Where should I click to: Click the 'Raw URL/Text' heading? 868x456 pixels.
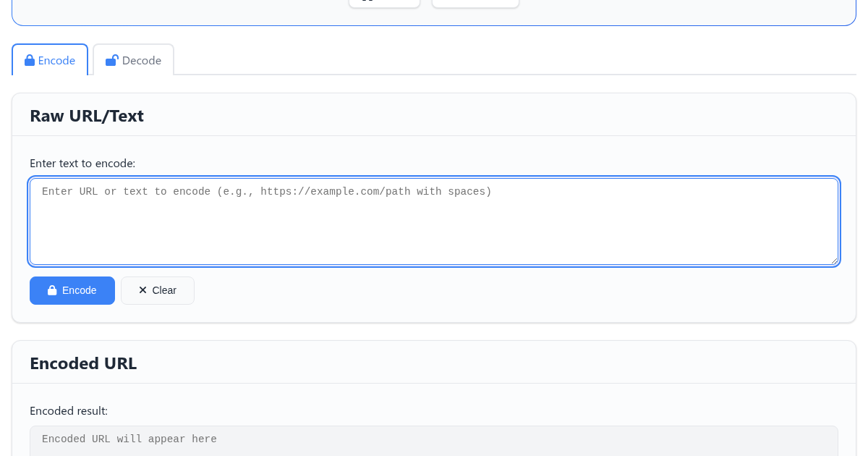(87, 116)
